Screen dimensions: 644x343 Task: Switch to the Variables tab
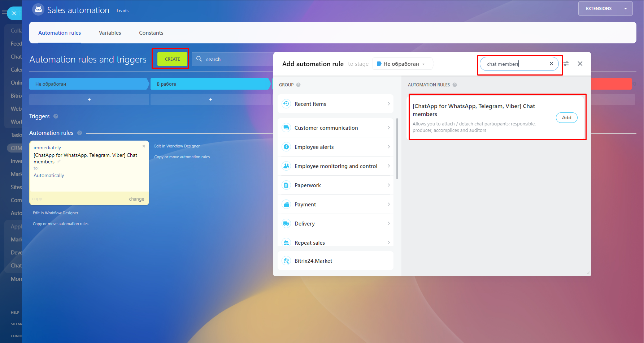click(110, 33)
